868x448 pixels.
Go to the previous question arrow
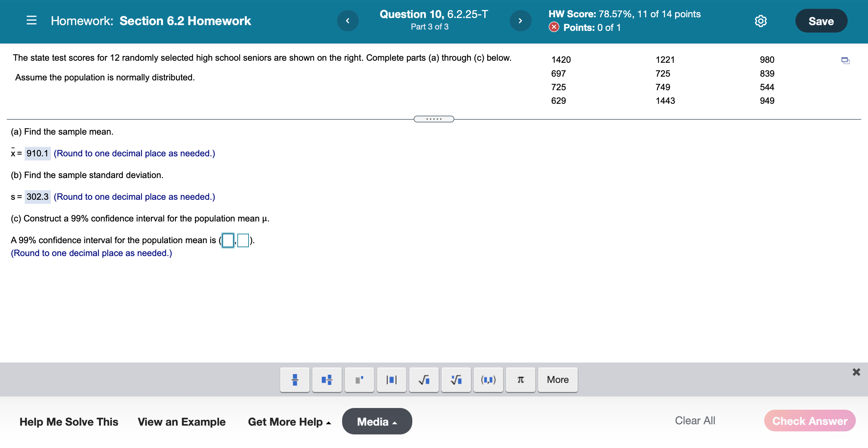[348, 21]
